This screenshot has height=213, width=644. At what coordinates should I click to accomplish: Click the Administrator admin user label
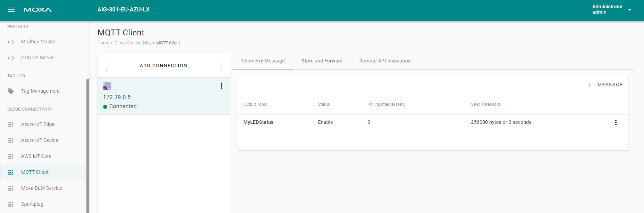(x=607, y=10)
